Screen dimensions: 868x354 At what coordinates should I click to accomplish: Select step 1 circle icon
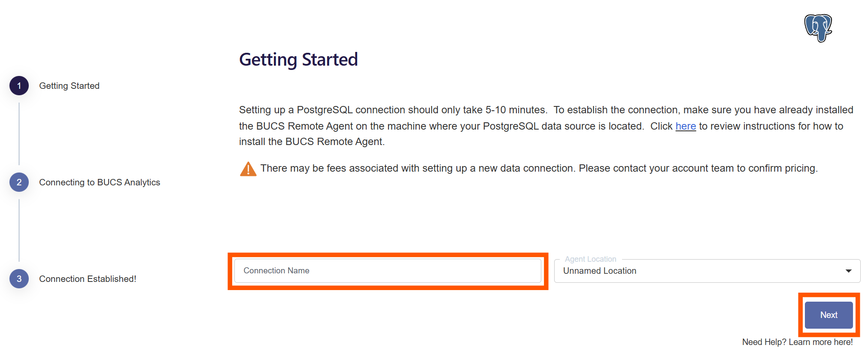[19, 86]
